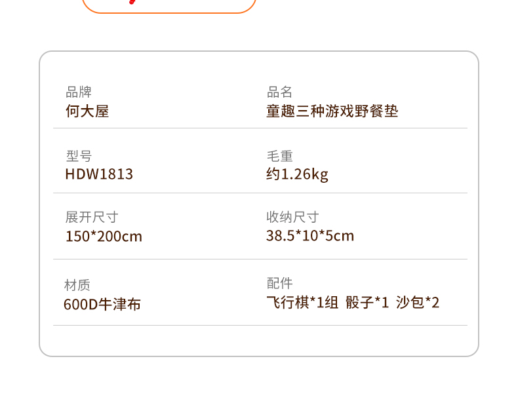The width and height of the screenshot is (518, 420).
Task: Click the orange outlined button at top
Action: 169,5
